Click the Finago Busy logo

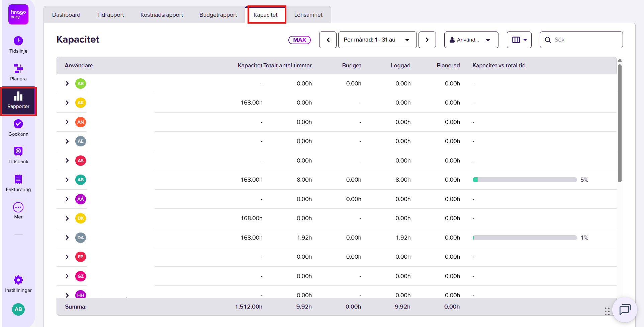(x=18, y=14)
